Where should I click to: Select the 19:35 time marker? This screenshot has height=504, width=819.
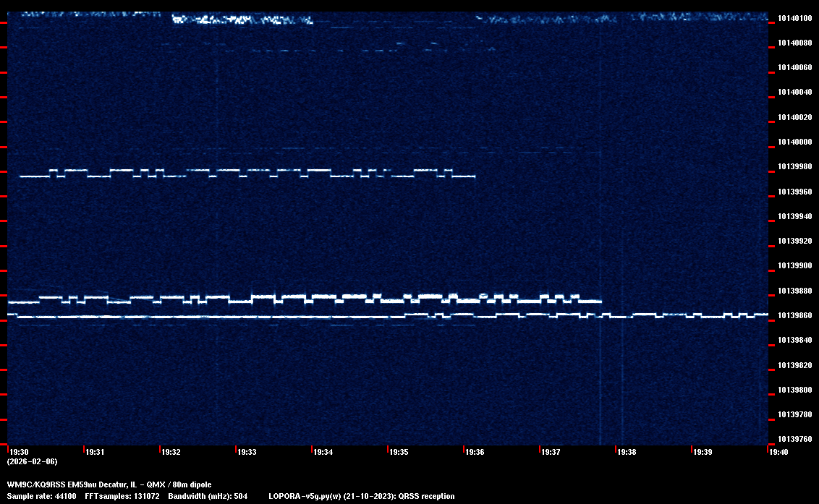pyautogui.click(x=399, y=452)
